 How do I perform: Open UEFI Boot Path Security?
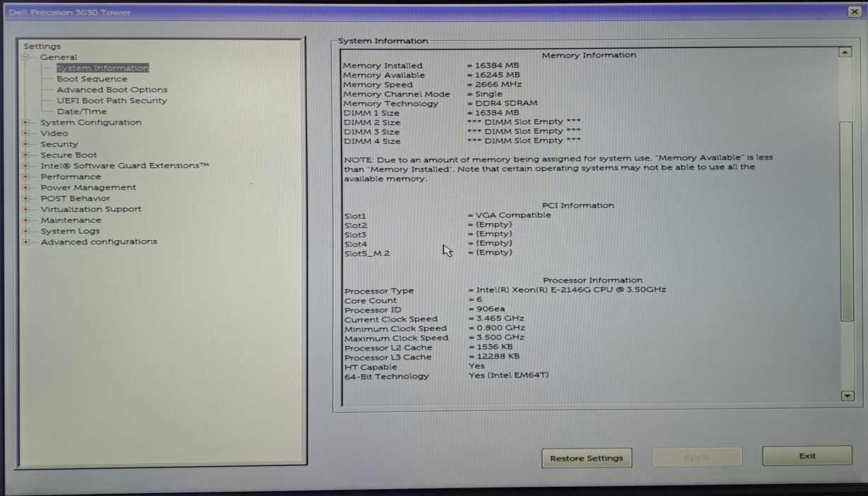pos(112,101)
